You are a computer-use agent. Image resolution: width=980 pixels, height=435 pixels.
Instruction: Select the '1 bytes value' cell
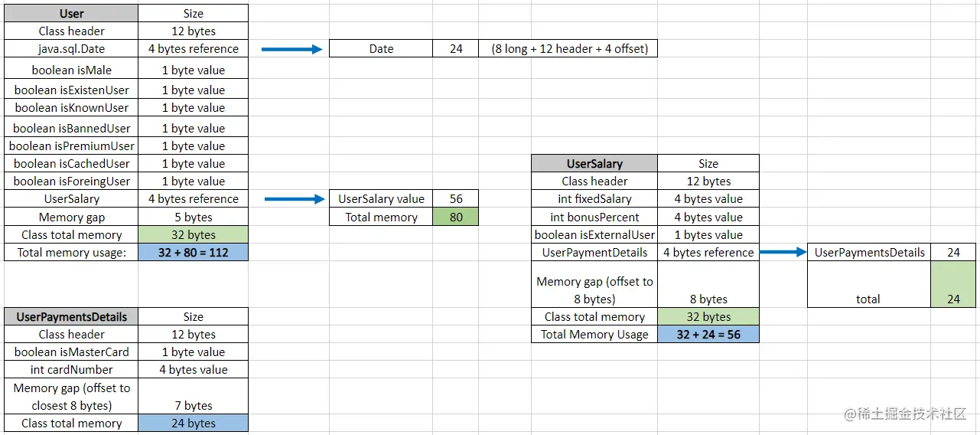pos(708,234)
